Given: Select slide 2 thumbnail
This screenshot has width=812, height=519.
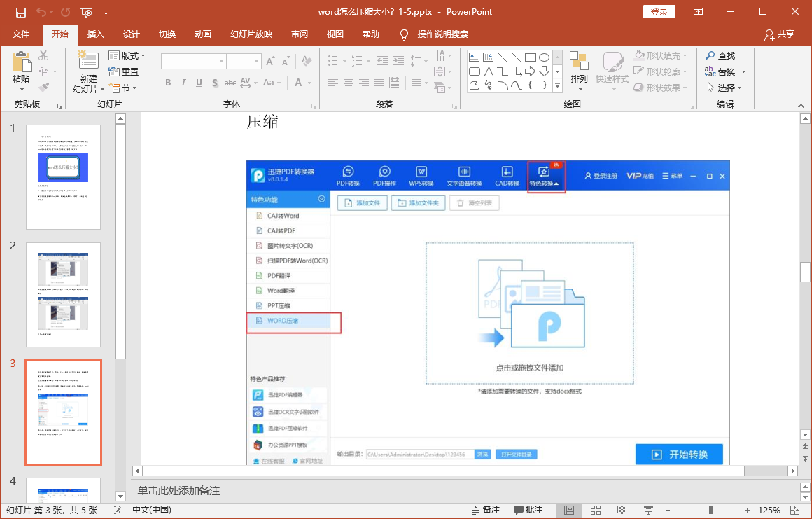Looking at the screenshot, I should point(63,295).
